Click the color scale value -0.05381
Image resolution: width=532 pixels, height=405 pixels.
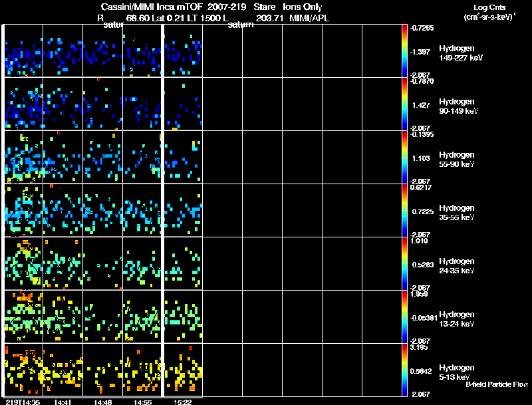[424, 318]
